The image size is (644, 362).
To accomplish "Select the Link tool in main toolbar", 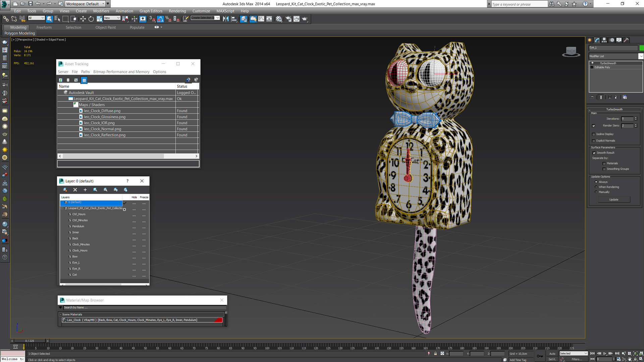I will 6,19.
